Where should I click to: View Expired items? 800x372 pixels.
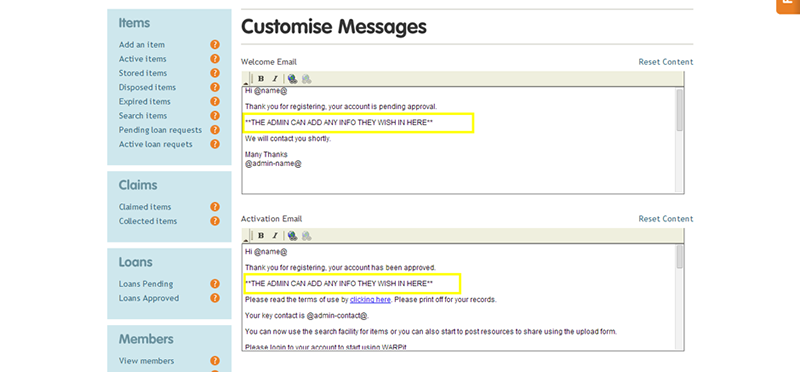[x=145, y=102]
